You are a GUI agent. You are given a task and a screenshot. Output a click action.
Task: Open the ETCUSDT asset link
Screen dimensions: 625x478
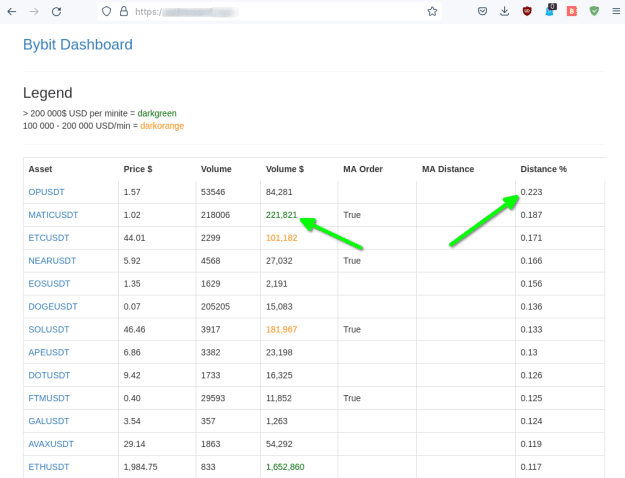49,238
